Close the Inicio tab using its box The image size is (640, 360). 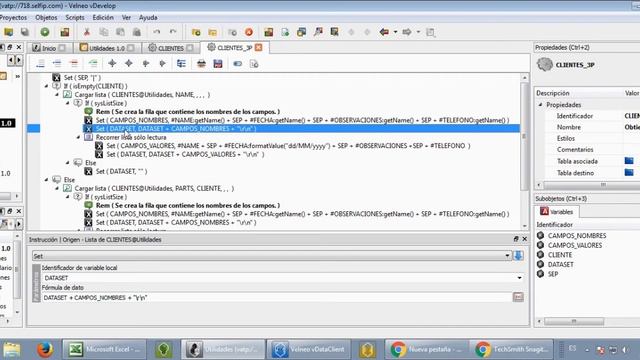[x=62, y=48]
